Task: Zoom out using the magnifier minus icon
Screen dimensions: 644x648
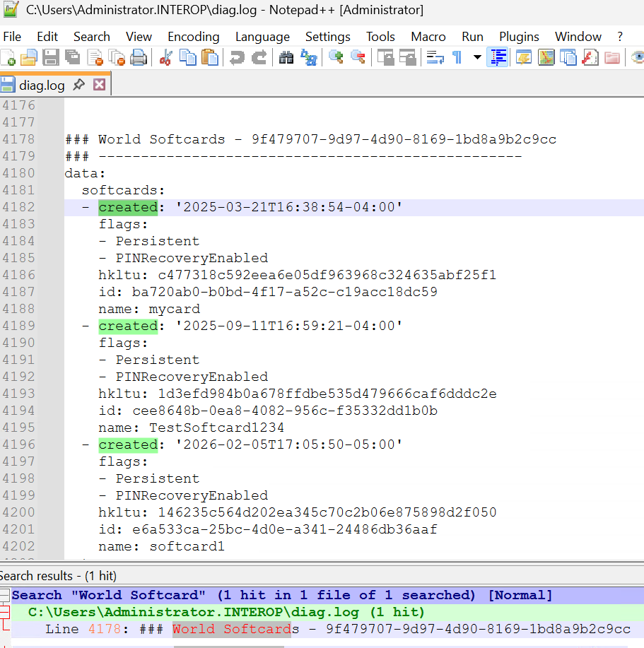Action: pyautogui.click(x=358, y=57)
